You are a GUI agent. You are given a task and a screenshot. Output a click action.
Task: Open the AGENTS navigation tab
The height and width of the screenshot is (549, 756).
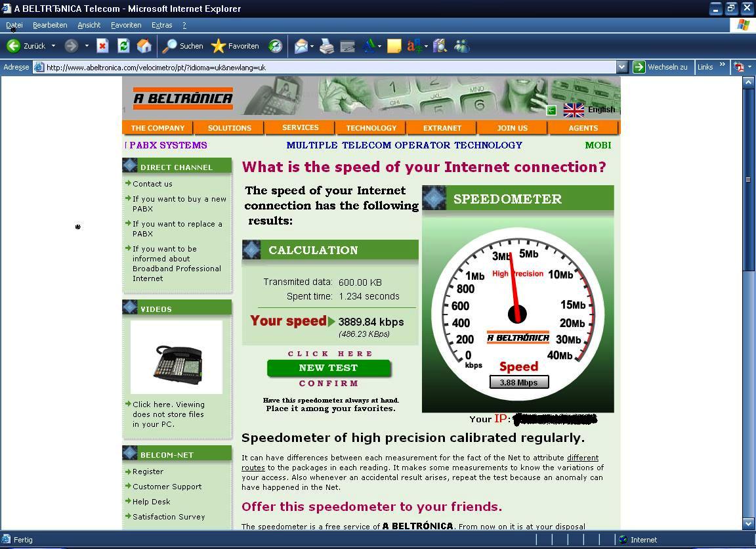pyautogui.click(x=583, y=128)
